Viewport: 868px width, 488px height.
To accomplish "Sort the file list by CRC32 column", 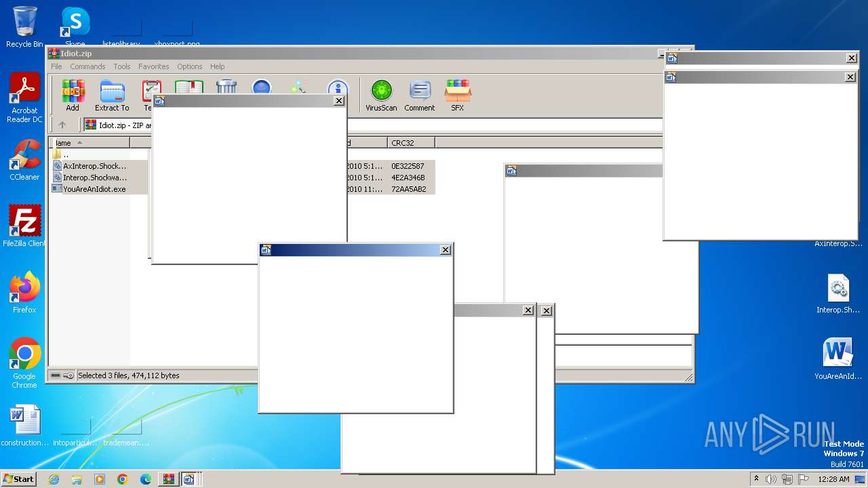I will click(x=412, y=143).
